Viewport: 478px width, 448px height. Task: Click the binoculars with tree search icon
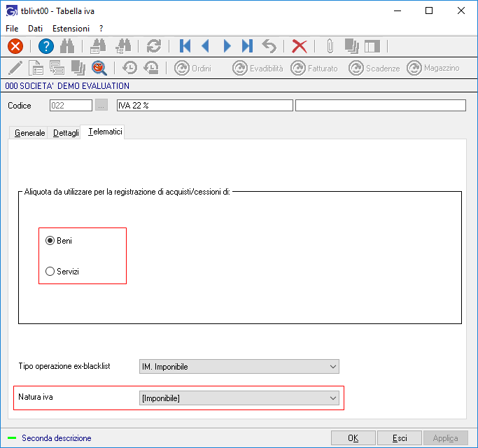[x=123, y=46]
